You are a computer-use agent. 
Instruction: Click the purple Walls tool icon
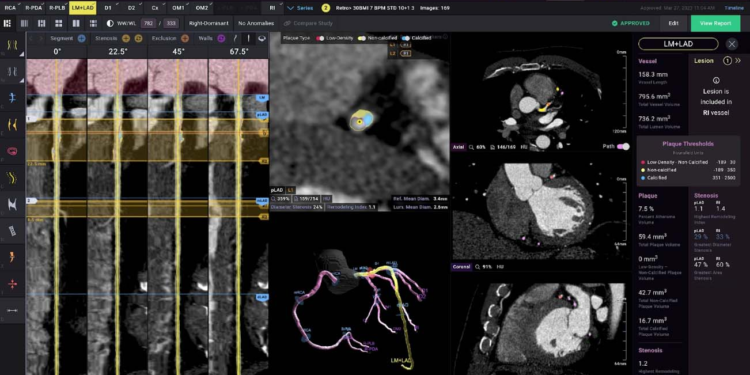(221, 38)
